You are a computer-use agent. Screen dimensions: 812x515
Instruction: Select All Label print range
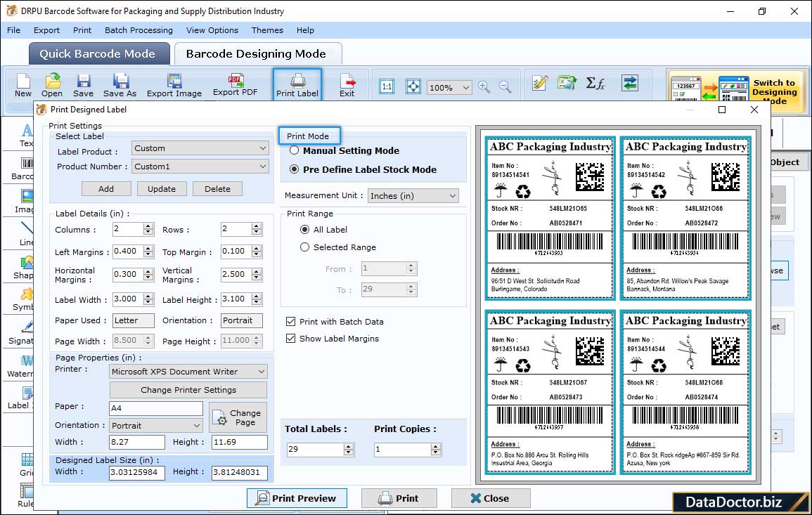tap(305, 229)
